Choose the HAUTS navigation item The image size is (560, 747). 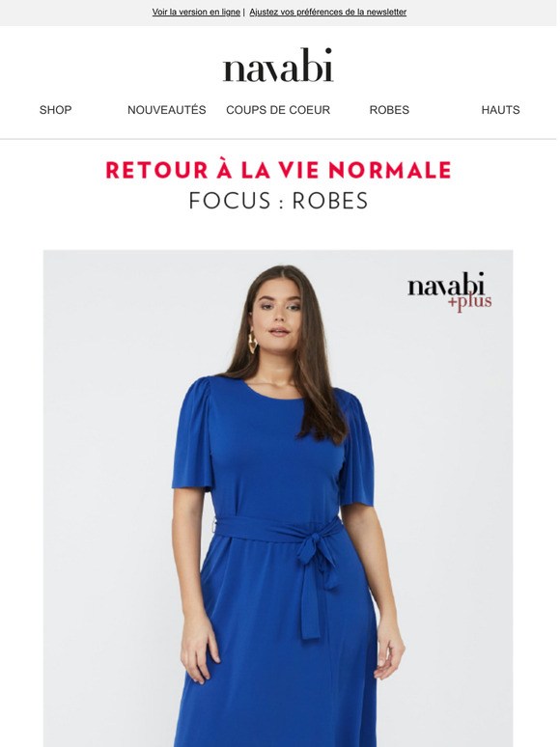(x=500, y=110)
